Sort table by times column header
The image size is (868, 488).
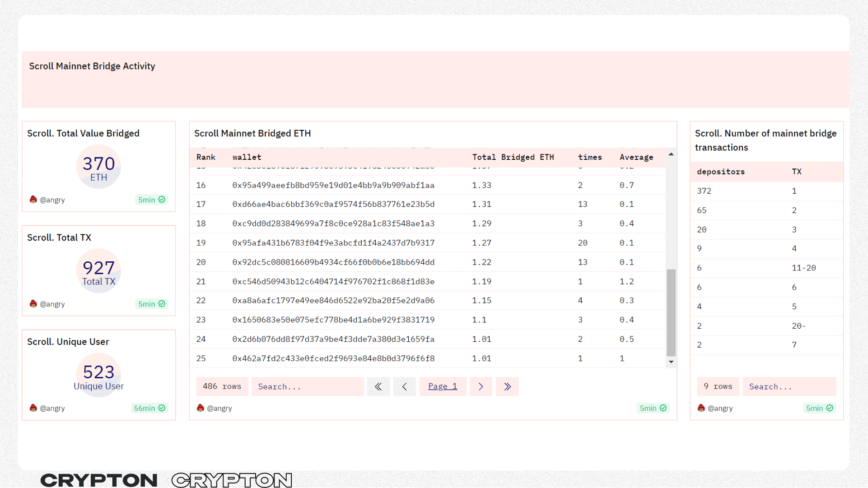[590, 157]
